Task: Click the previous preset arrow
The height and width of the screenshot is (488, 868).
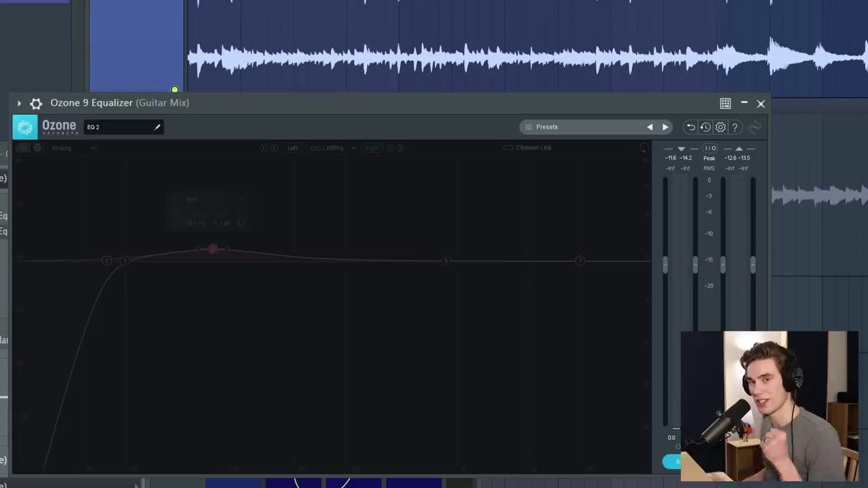Action: [x=649, y=127]
